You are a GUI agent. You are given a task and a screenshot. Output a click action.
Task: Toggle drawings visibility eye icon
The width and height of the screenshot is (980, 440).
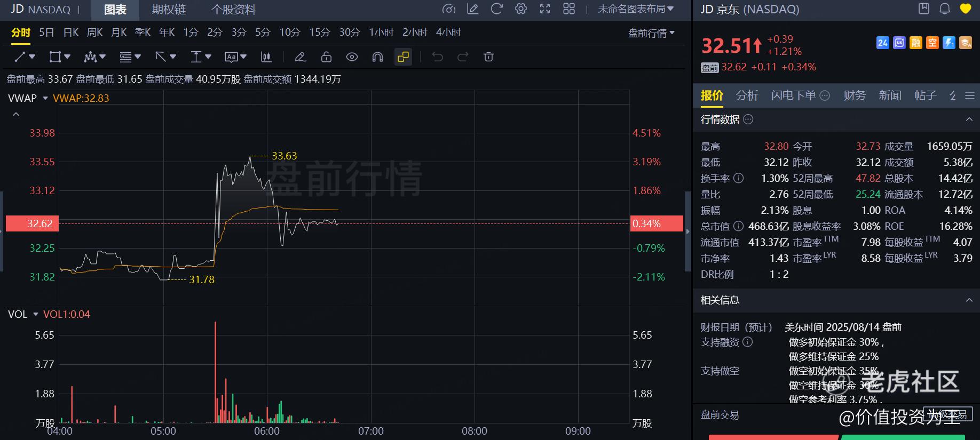352,57
